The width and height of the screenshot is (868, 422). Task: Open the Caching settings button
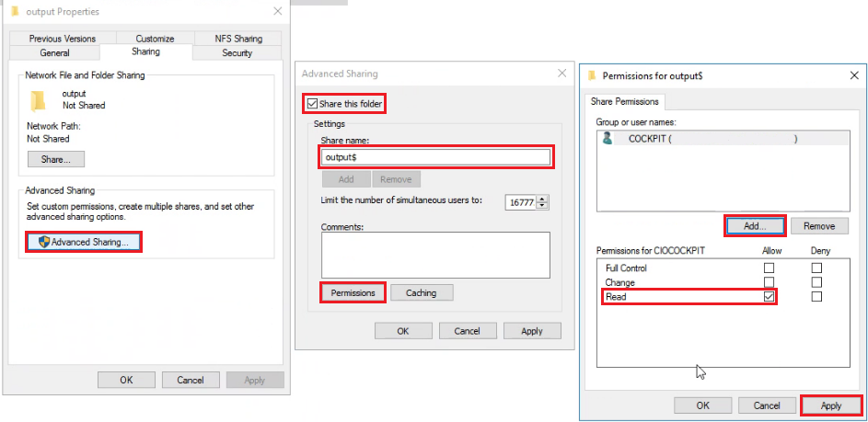pyautogui.click(x=422, y=292)
